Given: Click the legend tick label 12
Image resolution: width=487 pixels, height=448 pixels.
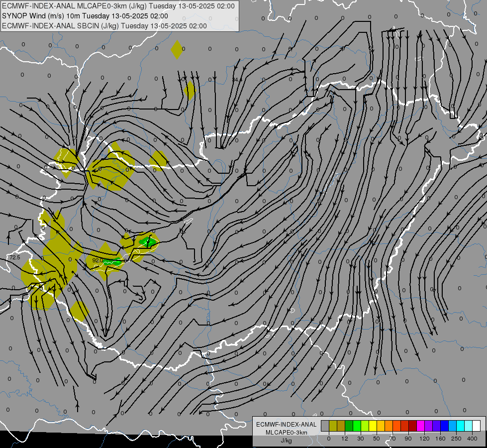Looking at the screenshot, I should pos(345,439).
